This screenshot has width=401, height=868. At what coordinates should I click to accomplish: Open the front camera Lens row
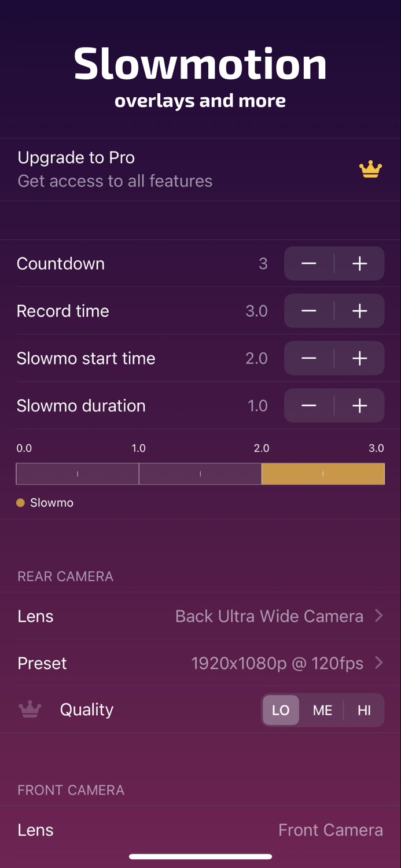200,830
